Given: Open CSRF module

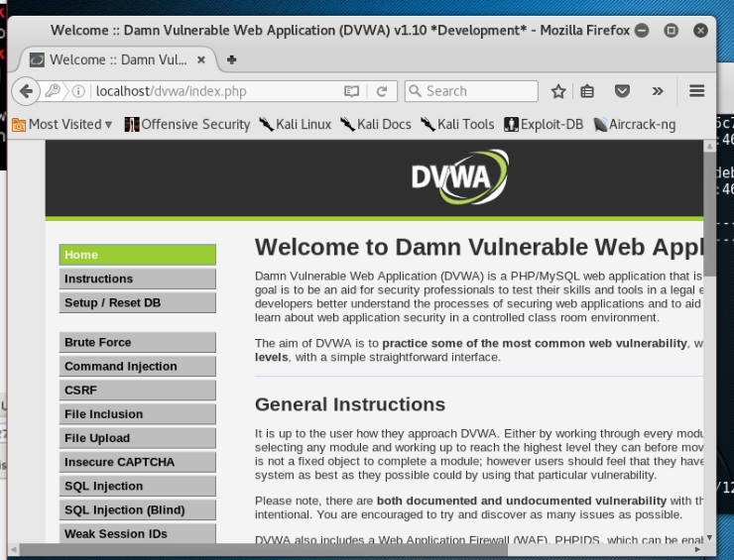Looking at the screenshot, I should (138, 391).
